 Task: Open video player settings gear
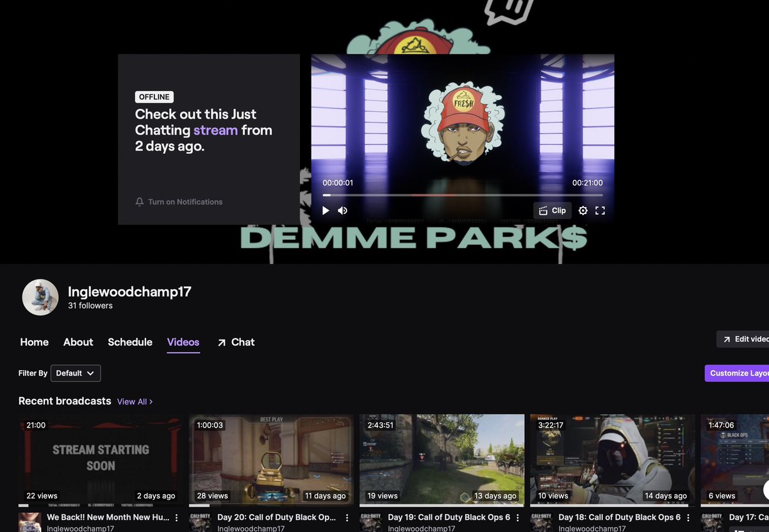[583, 210]
